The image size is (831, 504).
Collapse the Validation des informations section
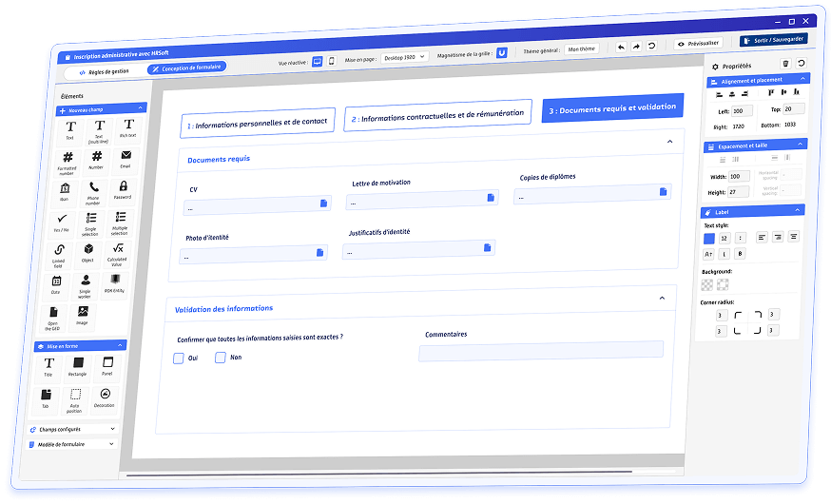point(662,299)
